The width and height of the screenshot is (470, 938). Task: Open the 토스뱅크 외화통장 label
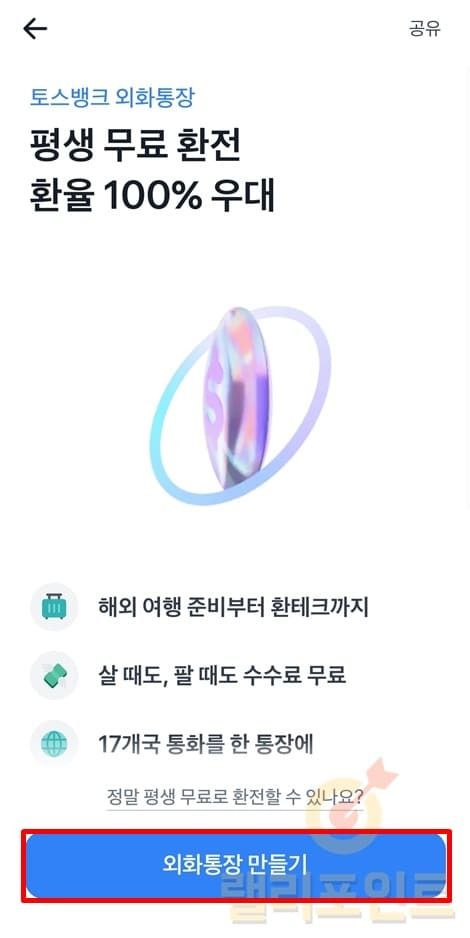(112, 98)
